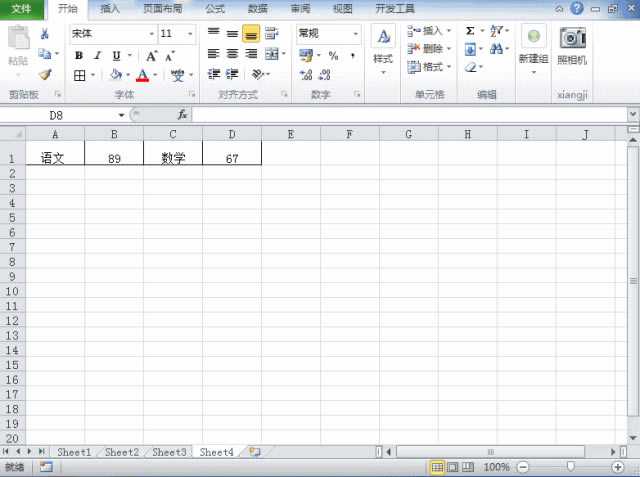The height and width of the screenshot is (477, 640).
Task: Open font dialog launcher
Action: tap(191, 95)
